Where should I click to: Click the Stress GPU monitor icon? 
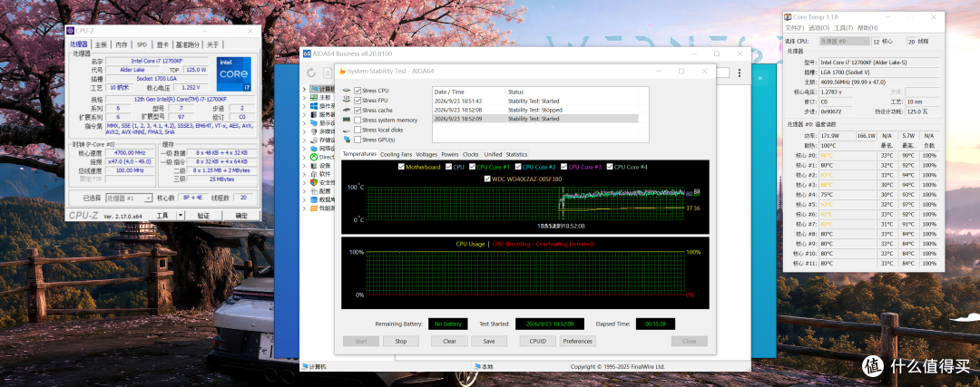[x=347, y=140]
